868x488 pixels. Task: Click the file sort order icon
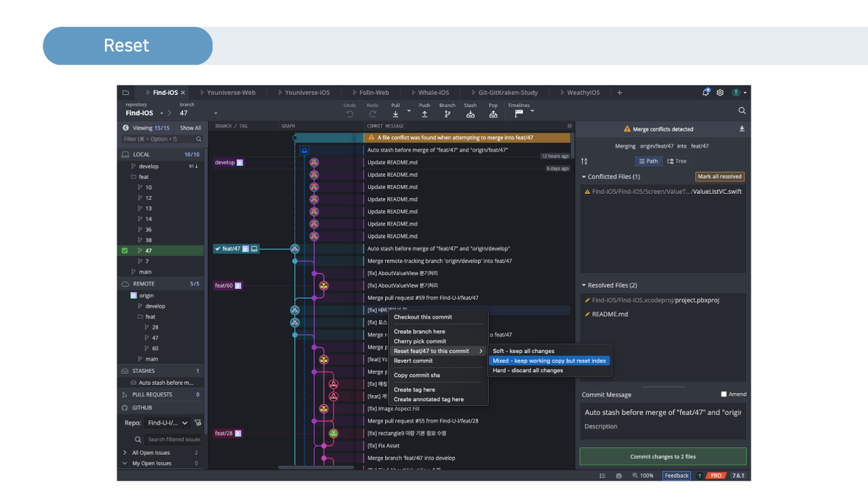click(585, 161)
